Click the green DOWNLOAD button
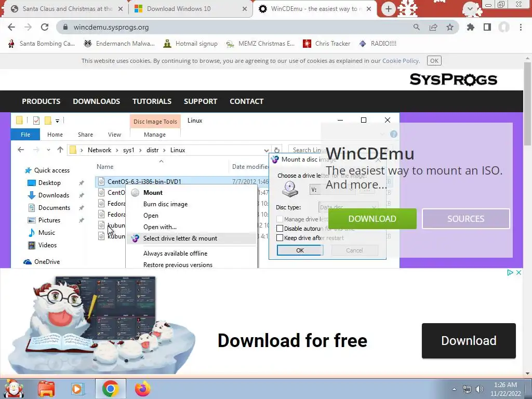Screen dimensions: 532x399 click(x=372, y=219)
